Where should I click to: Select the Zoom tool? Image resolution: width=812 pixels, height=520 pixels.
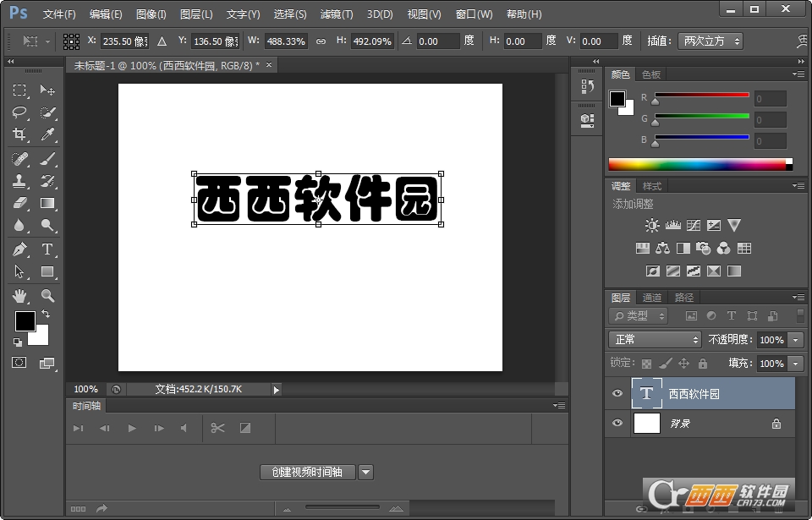[x=48, y=295]
